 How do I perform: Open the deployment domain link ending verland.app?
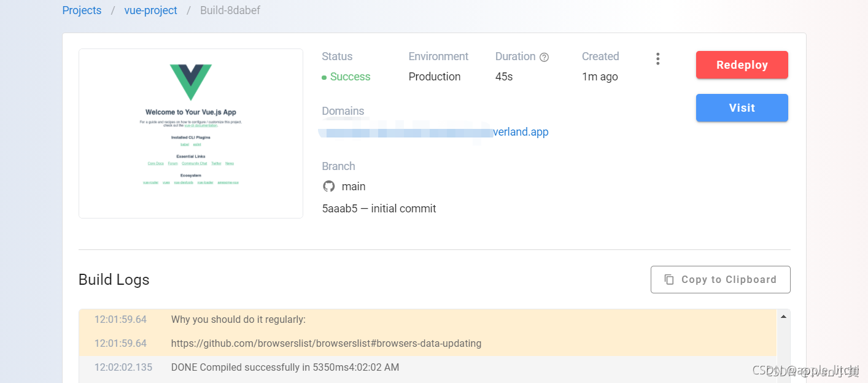pyautogui.click(x=434, y=132)
